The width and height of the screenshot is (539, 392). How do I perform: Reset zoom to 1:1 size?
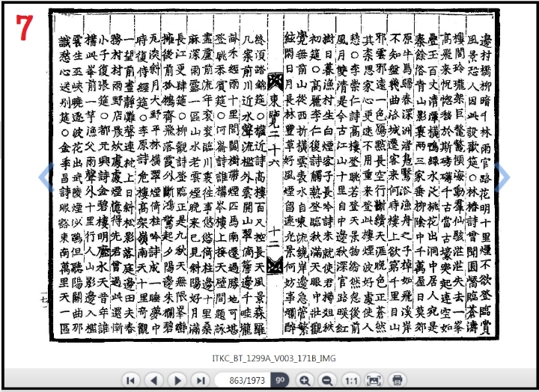[350, 380]
